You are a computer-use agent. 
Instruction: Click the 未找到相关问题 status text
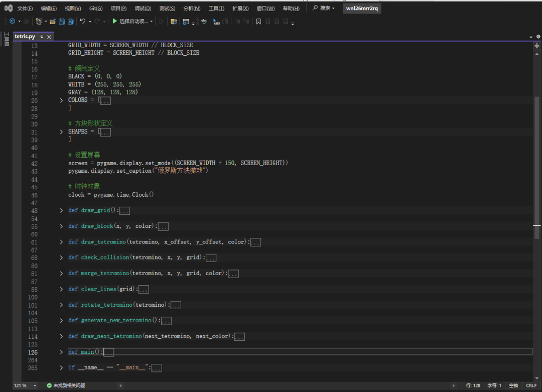coord(69,385)
